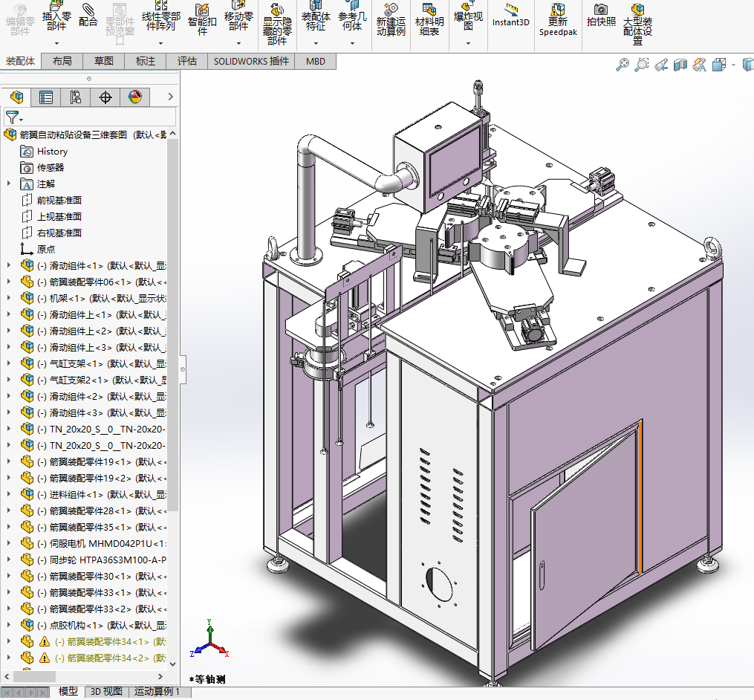
Task: Open the 爆炸视图 dropdown arrow
Action: click(468, 43)
